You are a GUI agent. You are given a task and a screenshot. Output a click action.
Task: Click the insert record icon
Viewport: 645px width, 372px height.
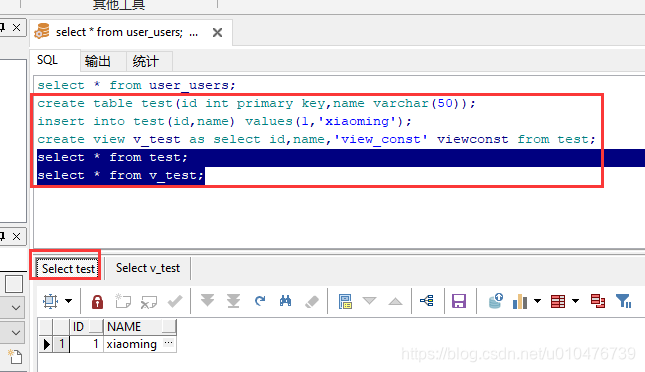pos(123,301)
